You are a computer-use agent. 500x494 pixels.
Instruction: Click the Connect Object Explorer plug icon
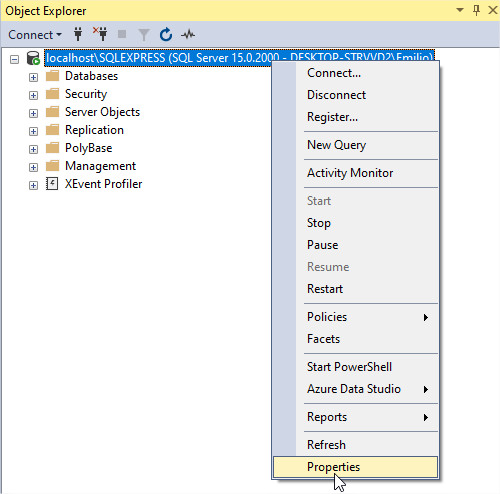(78, 34)
